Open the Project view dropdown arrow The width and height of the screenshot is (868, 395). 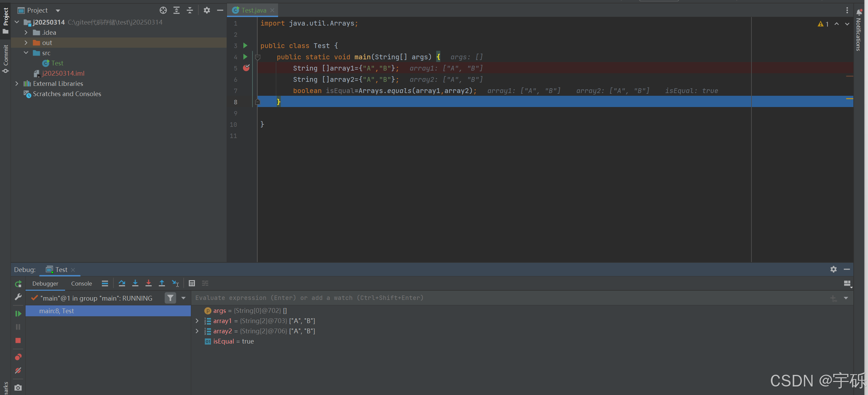pos(58,11)
